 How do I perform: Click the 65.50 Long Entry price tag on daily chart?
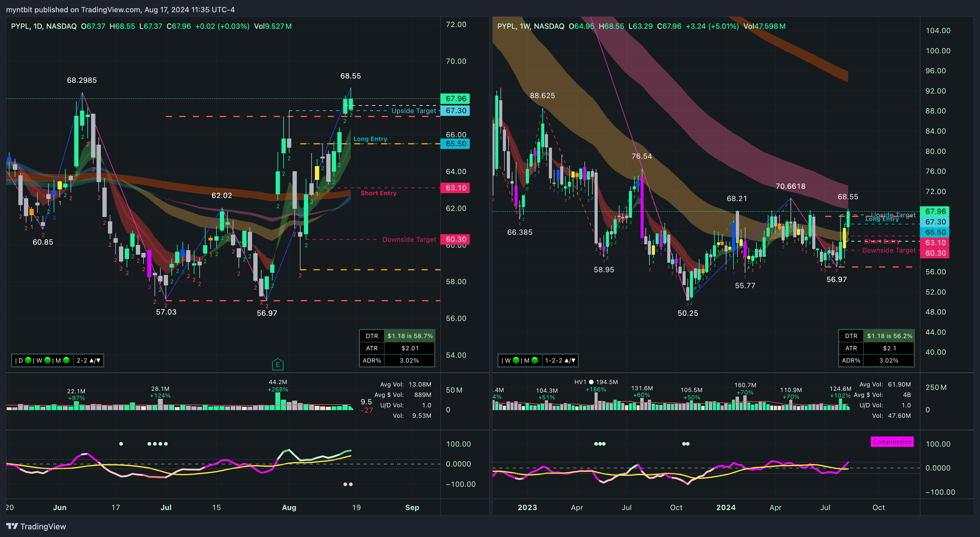tap(455, 144)
